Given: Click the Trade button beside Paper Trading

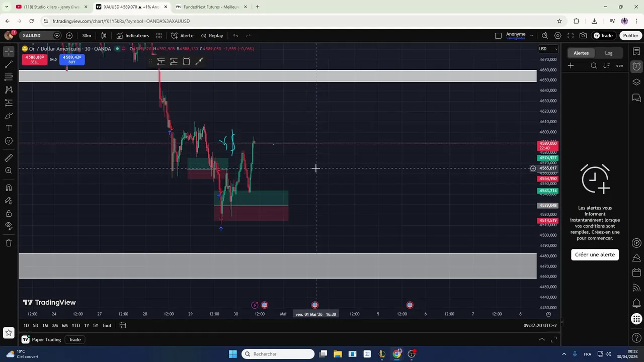Looking at the screenshot, I should 75,340.
